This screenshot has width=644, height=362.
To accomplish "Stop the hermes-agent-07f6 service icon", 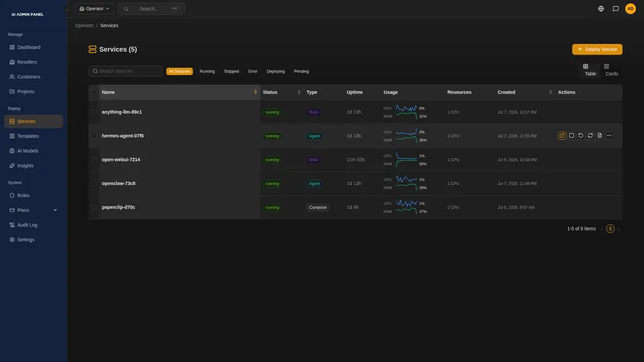I will (x=572, y=135).
